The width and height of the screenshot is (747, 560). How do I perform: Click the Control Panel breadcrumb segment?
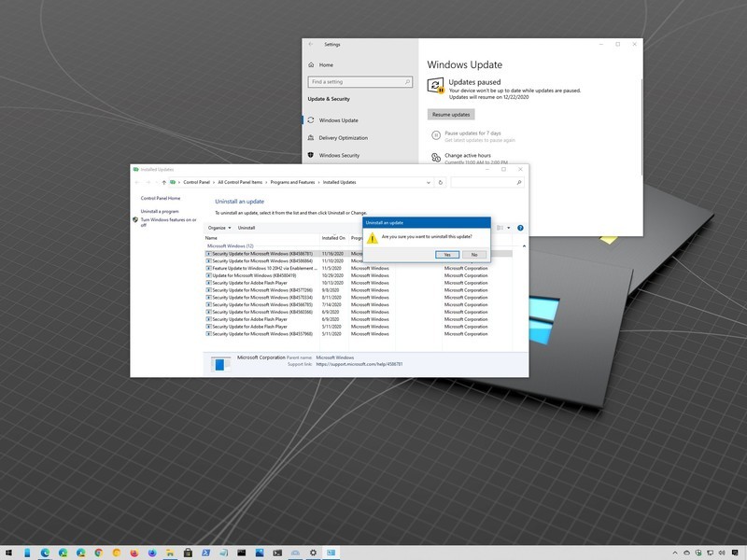(196, 182)
